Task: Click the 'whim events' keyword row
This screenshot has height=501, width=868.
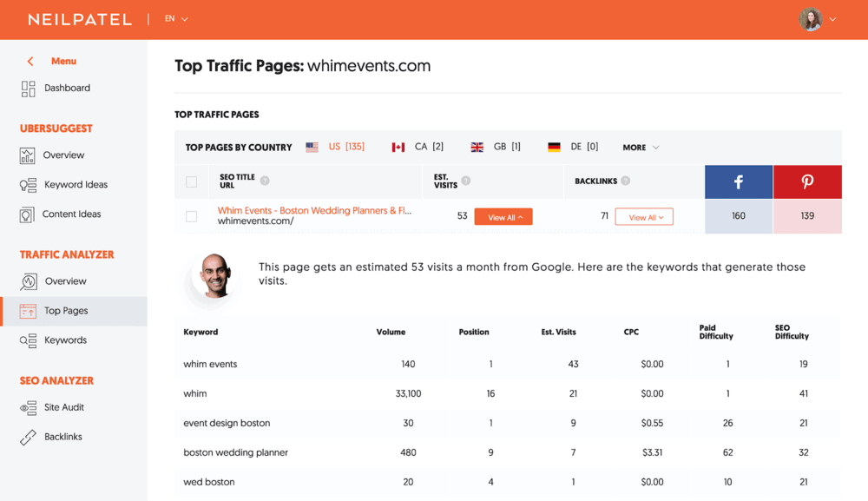Action: pos(508,365)
